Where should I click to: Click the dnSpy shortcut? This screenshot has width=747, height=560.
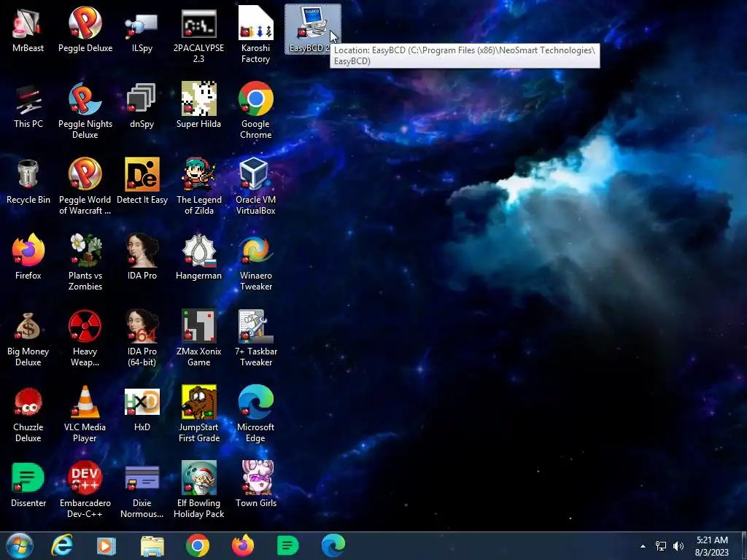(x=142, y=105)
